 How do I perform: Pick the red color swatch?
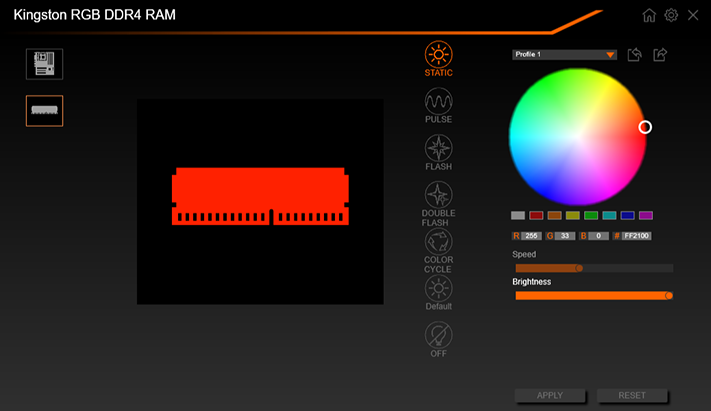536,215
